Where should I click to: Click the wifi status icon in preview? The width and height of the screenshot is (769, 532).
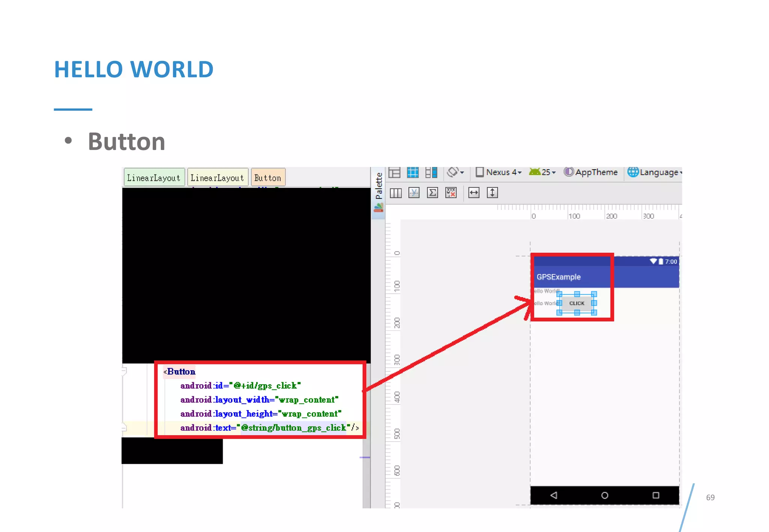pos(653,261)
